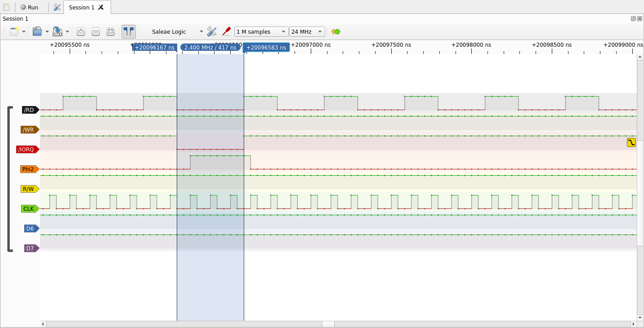The height and width of the screenshot is (328, 644).
Task: Open channel configuration with red probe icon
Action: click(226, 31)
